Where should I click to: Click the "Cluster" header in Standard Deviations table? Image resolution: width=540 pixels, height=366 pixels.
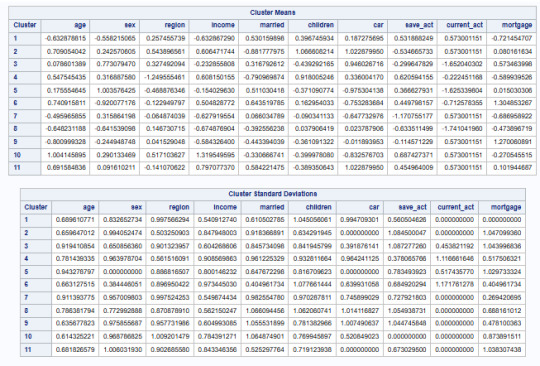coord(36,207)
